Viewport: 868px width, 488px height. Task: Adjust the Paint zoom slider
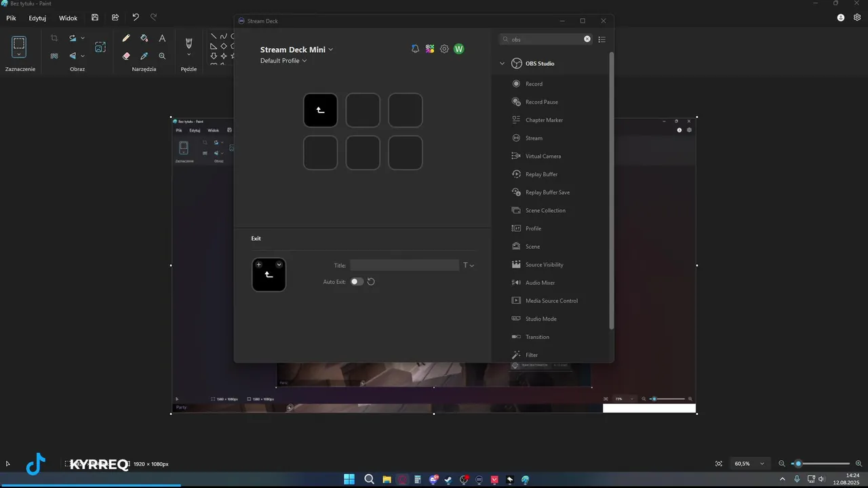(798, 464)
